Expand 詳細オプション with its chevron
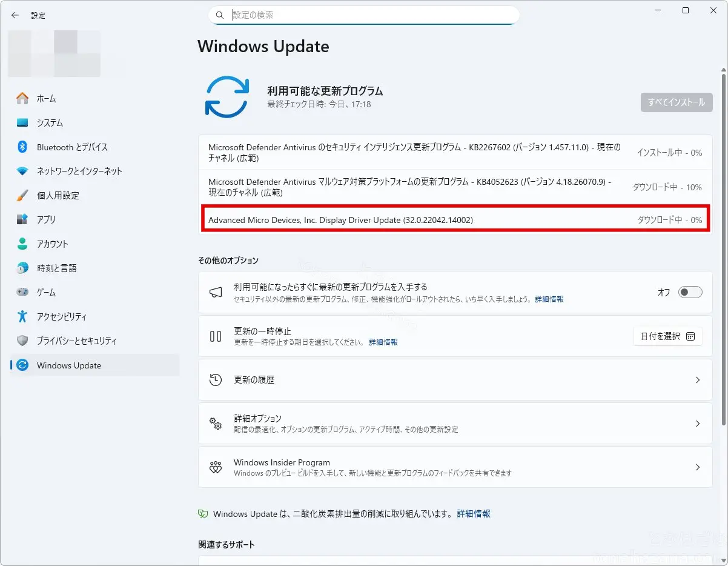 [x=698, y=424]
